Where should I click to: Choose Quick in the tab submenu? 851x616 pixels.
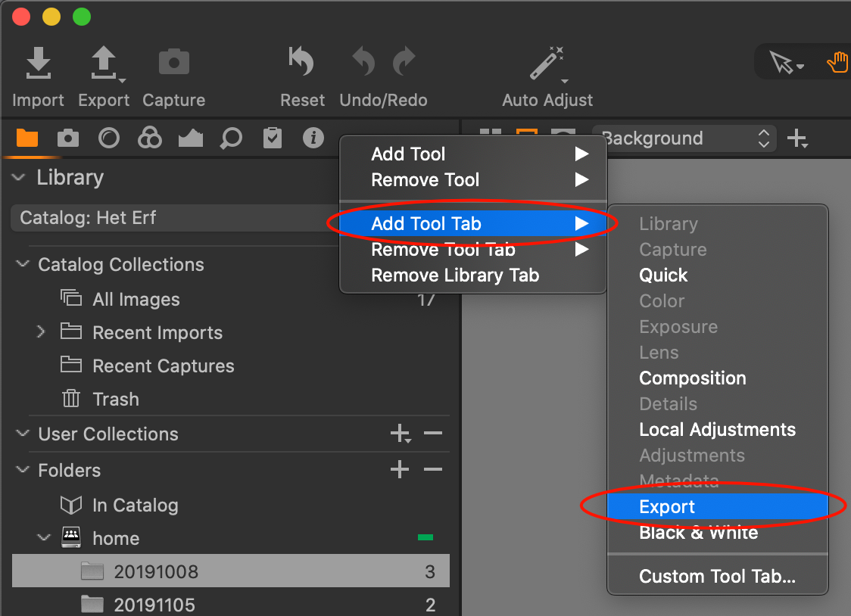point(718,275)
